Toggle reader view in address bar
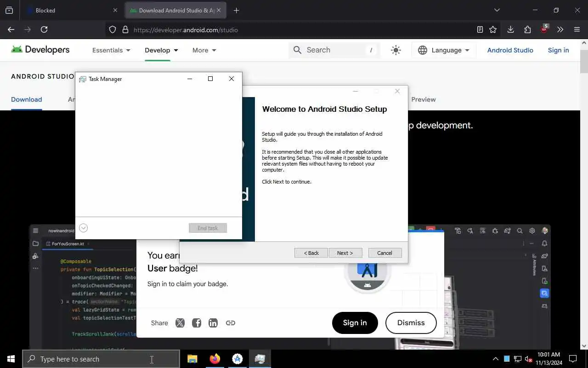The width and height of the screenshot is (588, 368). pyautogui.click(x=480, y=29)
